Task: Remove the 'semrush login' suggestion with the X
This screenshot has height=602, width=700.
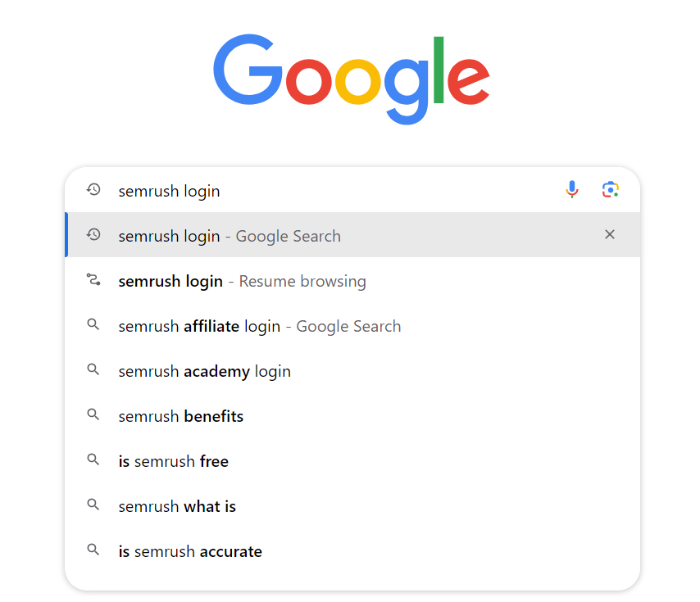Action: tap(610, 234)
